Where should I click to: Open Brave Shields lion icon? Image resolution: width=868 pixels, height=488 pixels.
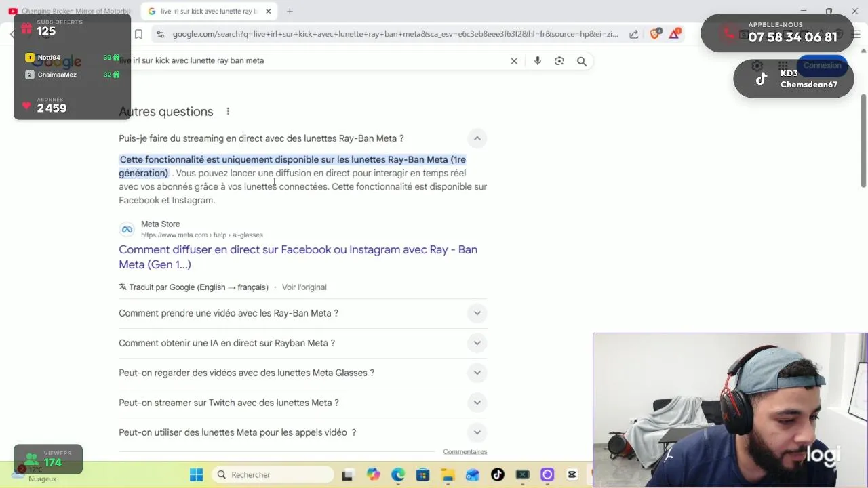(x=655, y=33)
